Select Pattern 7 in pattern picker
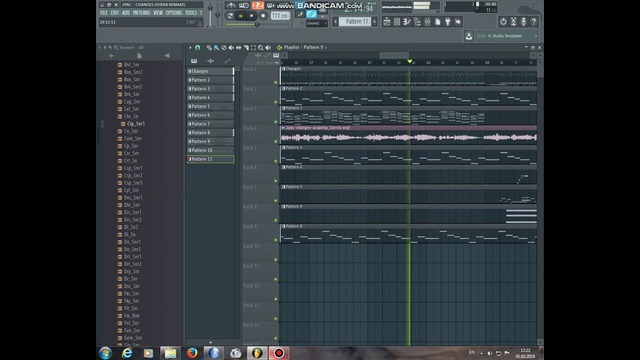This screenshot has width=640, height=360. [211, 124]
